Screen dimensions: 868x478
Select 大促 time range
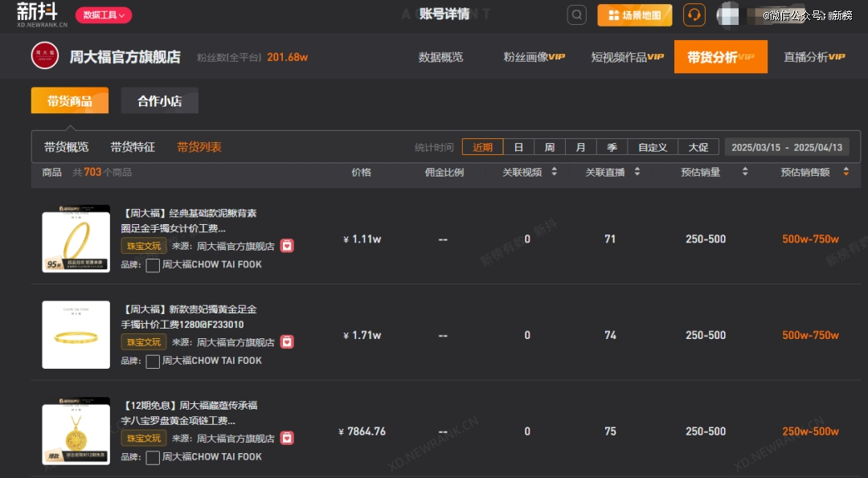698,147
